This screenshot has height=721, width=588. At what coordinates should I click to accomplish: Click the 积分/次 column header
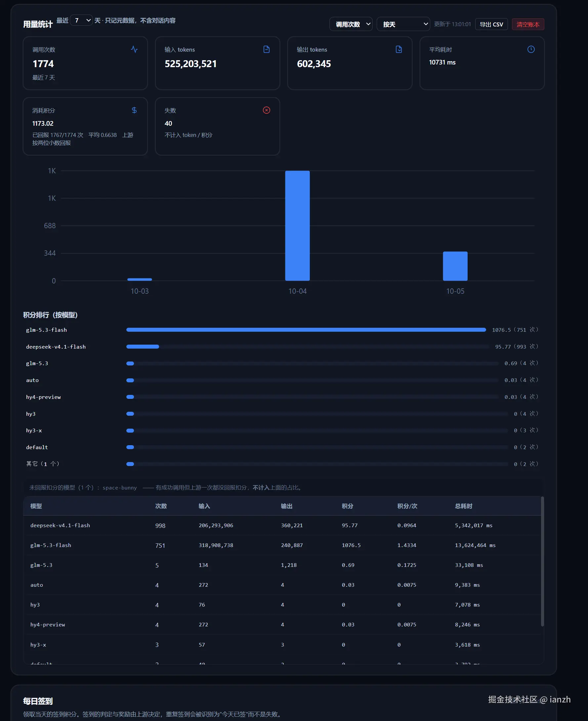[407, 506]
